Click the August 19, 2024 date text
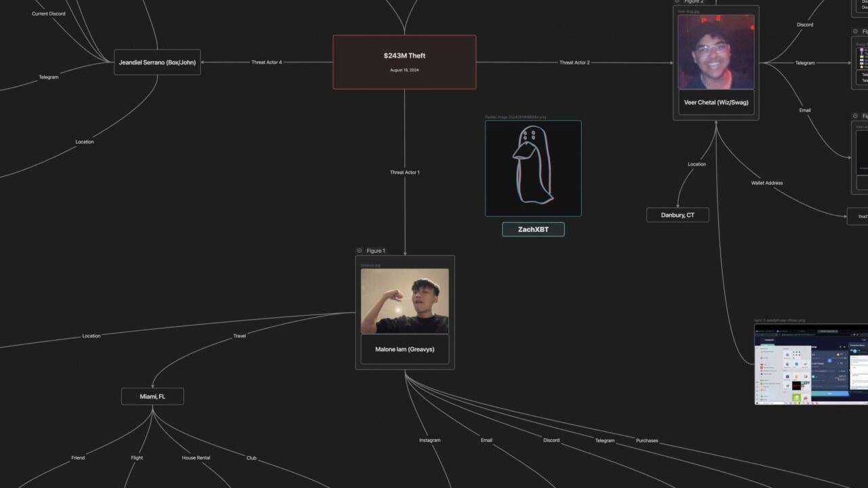Screen dimensions: 868x488 coord(404,70)
